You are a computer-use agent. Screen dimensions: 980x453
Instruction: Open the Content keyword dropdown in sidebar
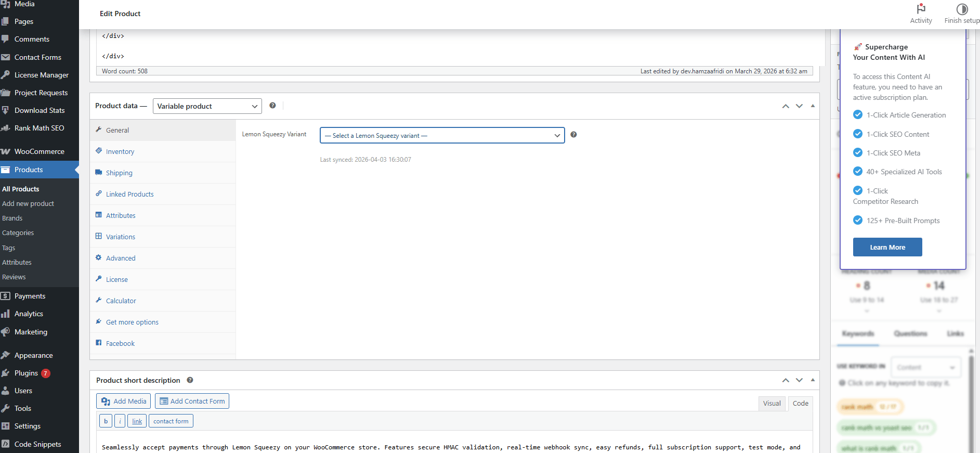(x=925, y=367)
